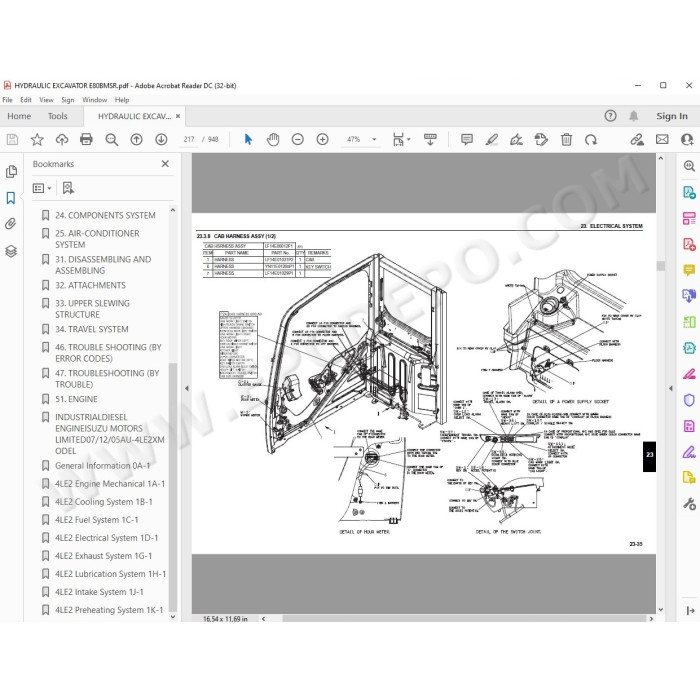
Task: Open notifications bell icon
Action: pos(633,116)
